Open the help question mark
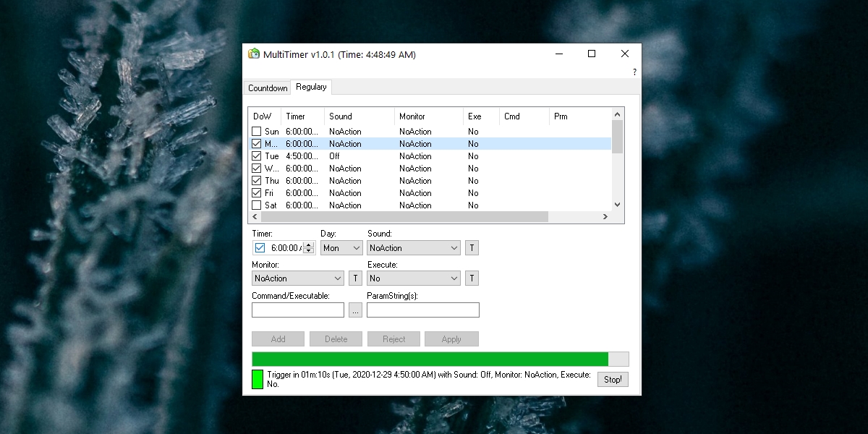The width and height of the screenshot is (868, 434). pyautogui.click(x=634, y=72)
